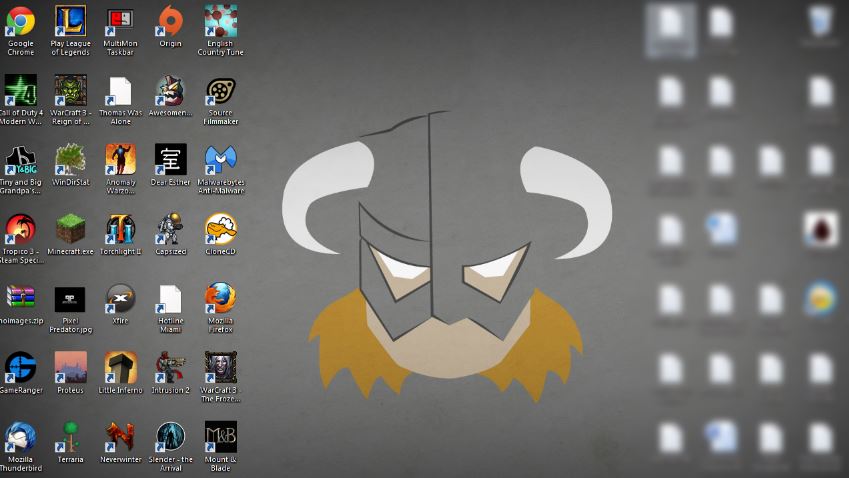
Task: Click Malwarebytes Anti-Malware icon
Action: point(220,160)
